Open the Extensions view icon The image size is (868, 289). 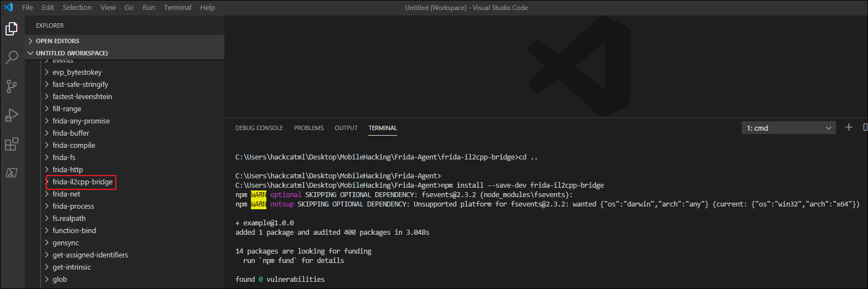12,144
